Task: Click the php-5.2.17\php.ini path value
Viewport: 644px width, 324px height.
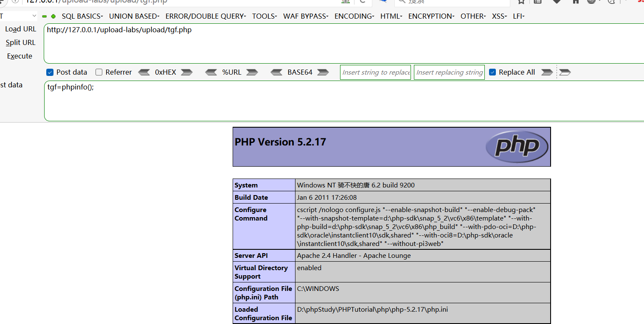Action: tap(372, 309)
